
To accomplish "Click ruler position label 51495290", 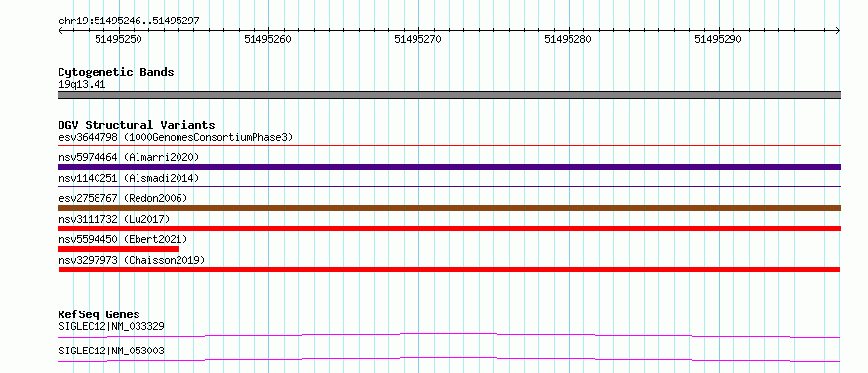I will point(719,39).
